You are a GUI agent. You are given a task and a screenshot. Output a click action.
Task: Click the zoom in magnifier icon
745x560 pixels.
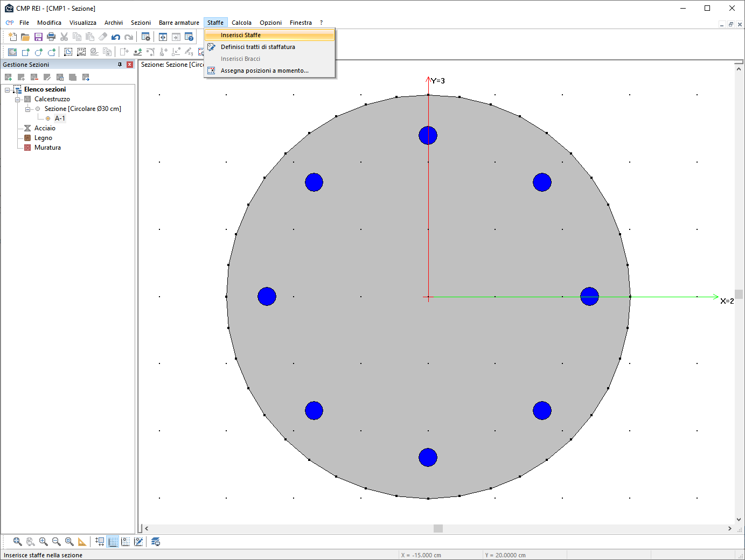(x=44, y=542)
